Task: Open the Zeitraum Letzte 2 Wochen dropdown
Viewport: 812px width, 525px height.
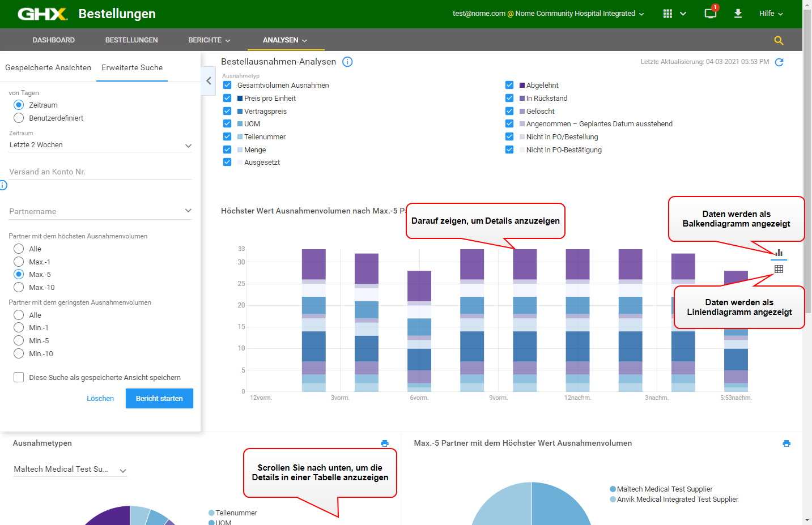Action: (100, 145)
